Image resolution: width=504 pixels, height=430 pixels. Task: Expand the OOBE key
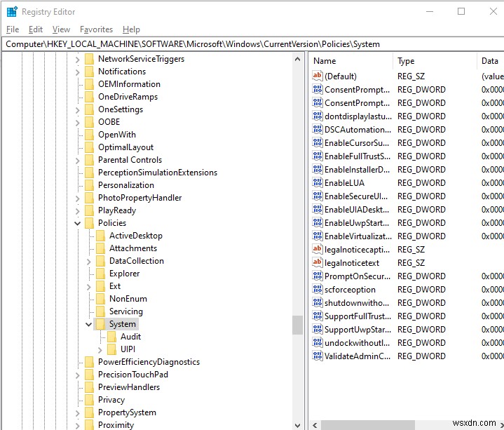[78, 123]
